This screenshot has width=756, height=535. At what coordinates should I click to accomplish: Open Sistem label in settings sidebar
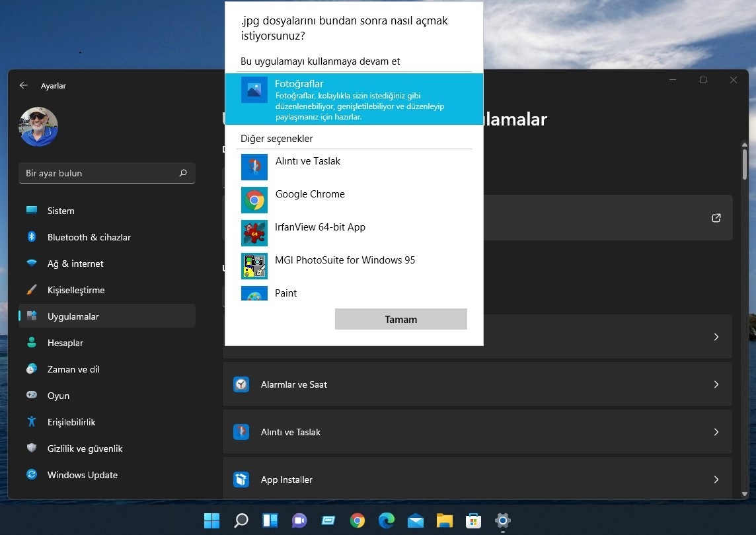coord(61,211)
